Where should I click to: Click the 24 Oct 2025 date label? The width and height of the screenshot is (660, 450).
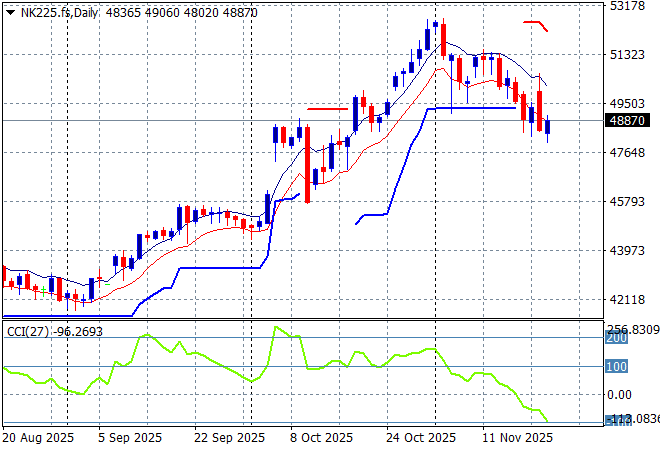(x=420, y=438)
